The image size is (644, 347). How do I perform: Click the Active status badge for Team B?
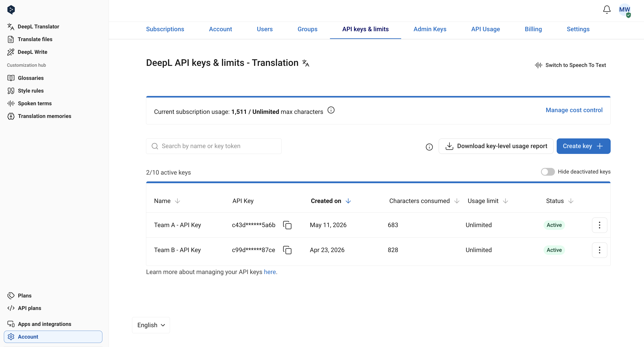click(x=554, y=250)
